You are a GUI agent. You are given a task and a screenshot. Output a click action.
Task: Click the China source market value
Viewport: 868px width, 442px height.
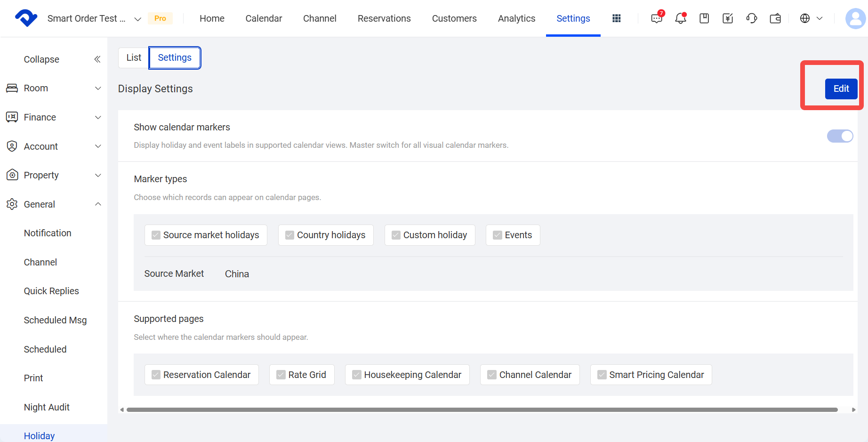point(237,274)
